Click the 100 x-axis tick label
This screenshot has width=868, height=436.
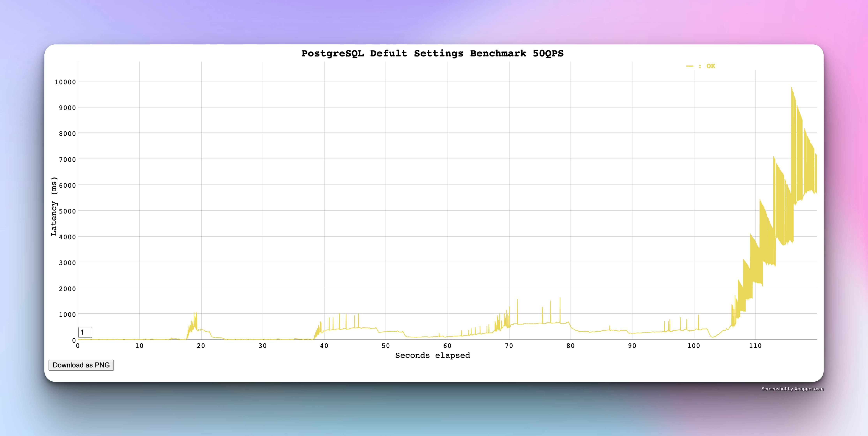[x=694, y=346]
